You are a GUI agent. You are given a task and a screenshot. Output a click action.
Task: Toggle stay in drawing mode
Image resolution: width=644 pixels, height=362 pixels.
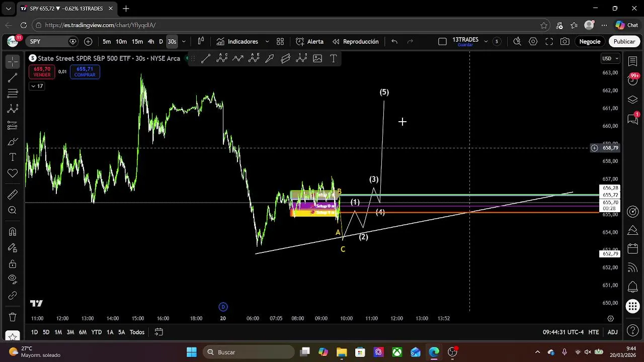point(13,248)
